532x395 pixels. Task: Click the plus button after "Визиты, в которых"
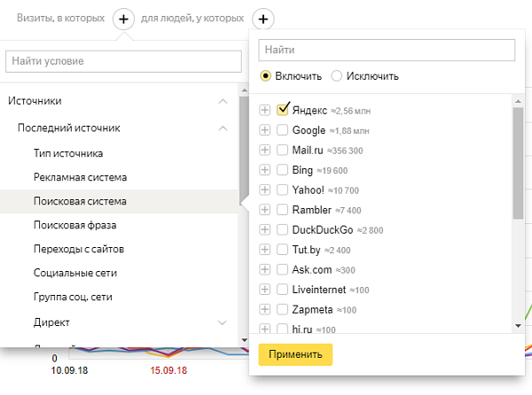point(123,19)
